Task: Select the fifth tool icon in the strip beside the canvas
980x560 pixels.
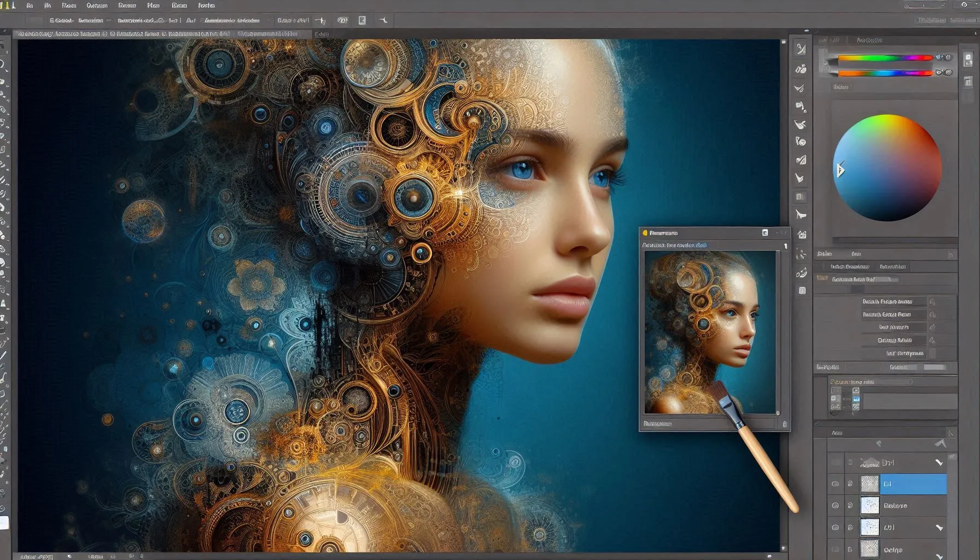Action: 801,124
